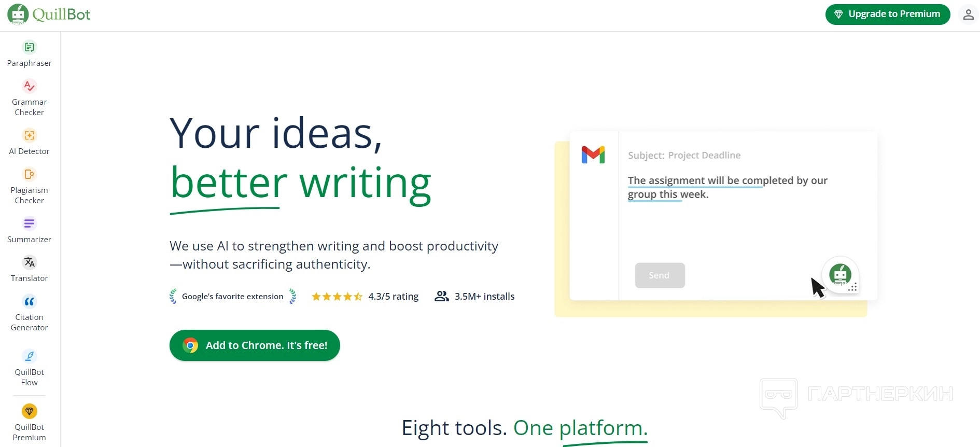
Task: Click the grey Send button in email demo
Action: (660, 275)
